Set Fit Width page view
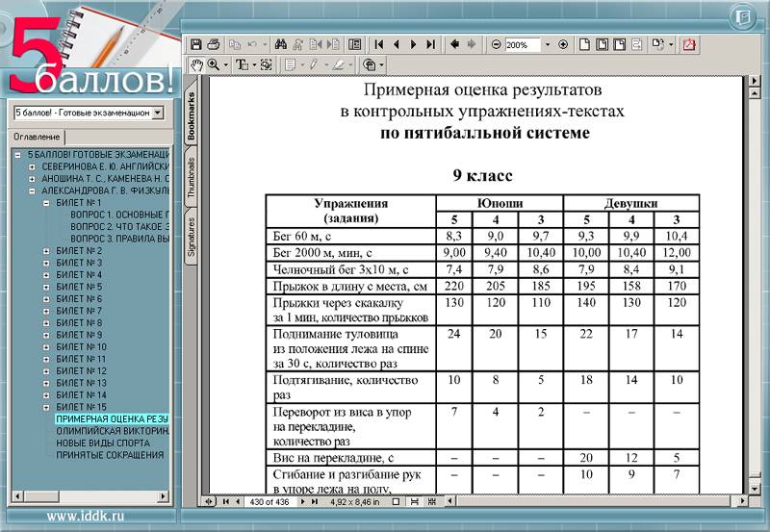Image resolution: width=770 pixels, height=532 pixels. [x=620, y=44]
